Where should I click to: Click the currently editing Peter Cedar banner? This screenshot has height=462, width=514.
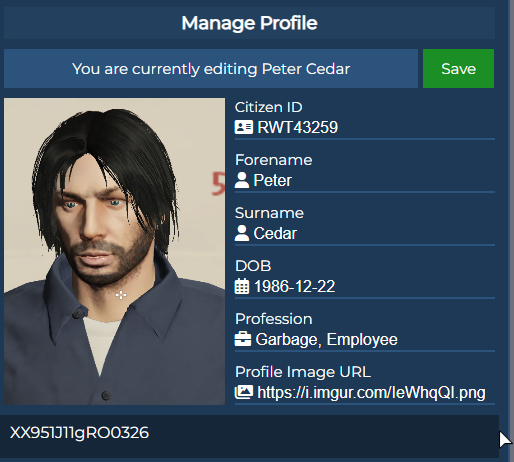pos(211,69)
